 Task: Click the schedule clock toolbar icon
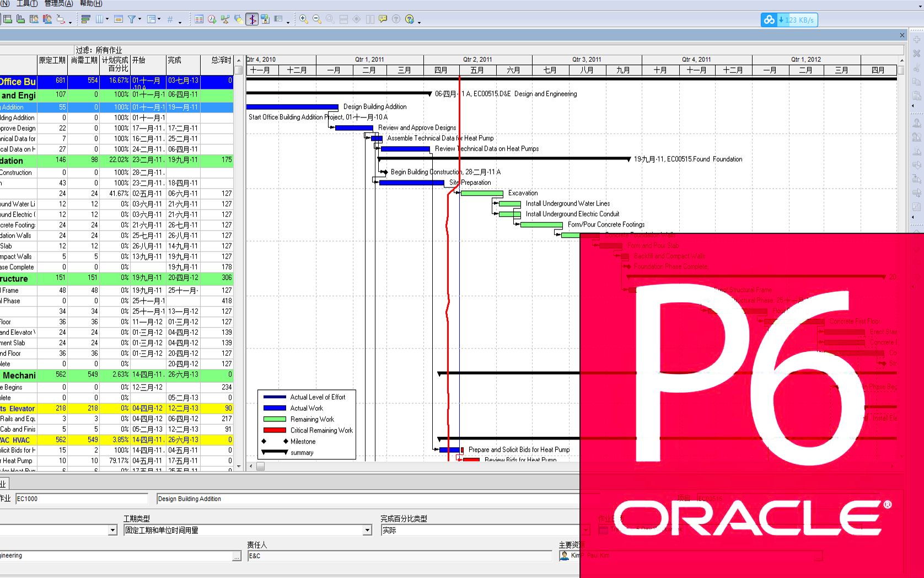point(212,19)
